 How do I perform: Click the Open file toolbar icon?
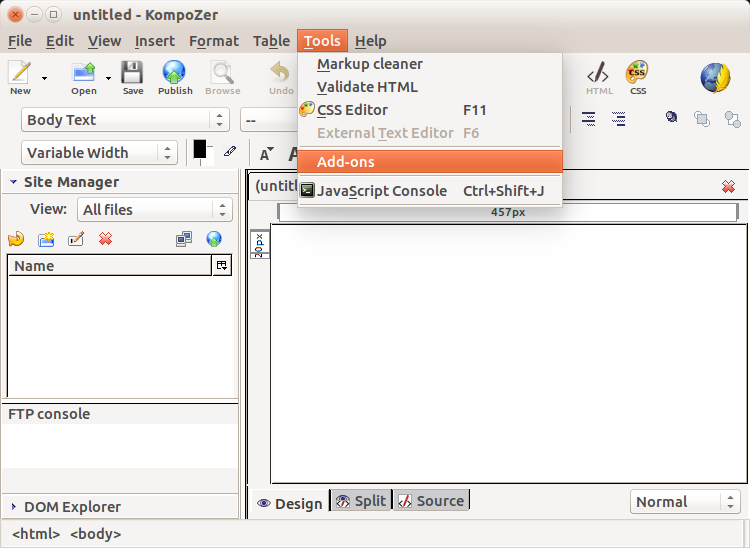[x=84, y=73]
